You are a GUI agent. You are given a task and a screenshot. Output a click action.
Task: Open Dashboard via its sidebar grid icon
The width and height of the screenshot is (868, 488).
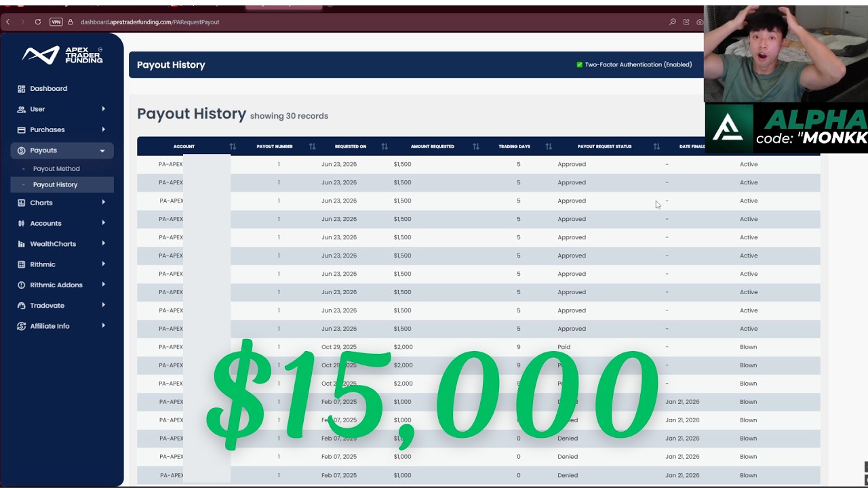21,89
